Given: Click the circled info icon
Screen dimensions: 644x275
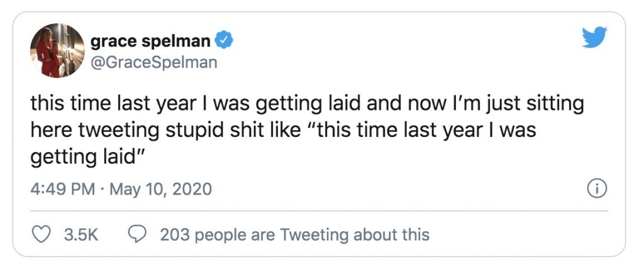Looking at the screenshot, I should point(596,188).
